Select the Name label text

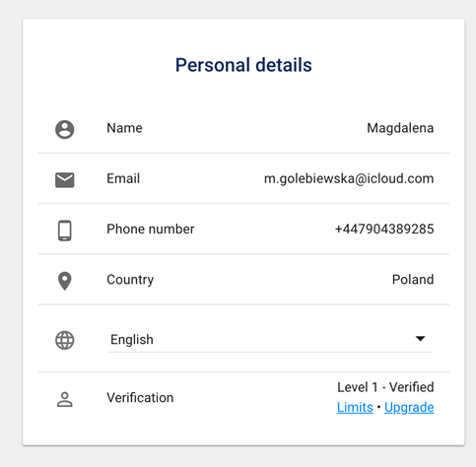click(x=124, y=128)
